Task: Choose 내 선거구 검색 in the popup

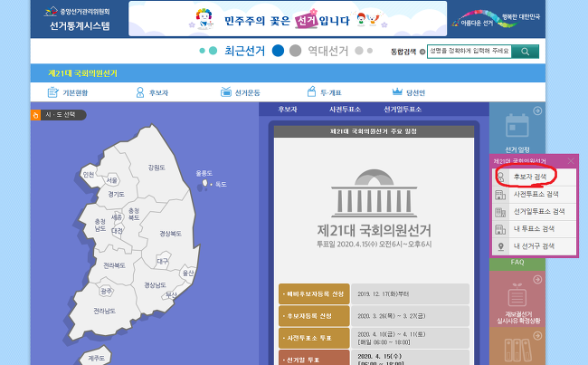Action: pyautogui.click(x=534, y=246)
